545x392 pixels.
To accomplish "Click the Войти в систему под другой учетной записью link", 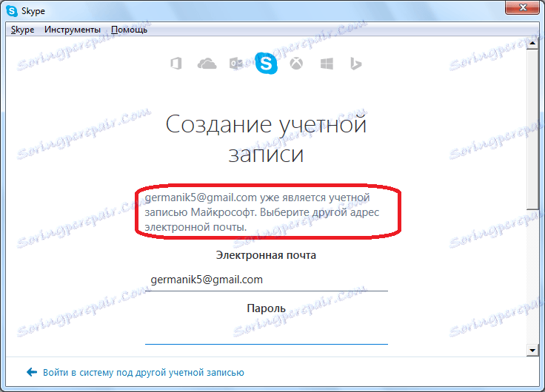I will 143,372.
